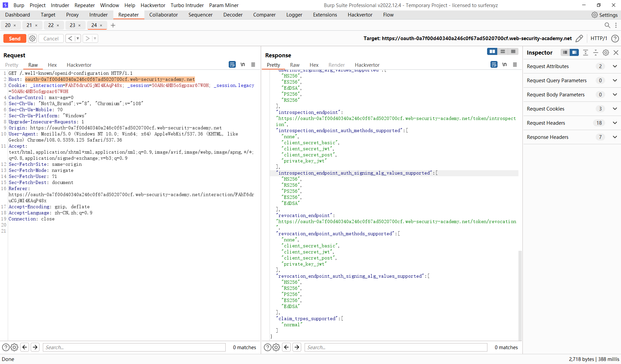This screenshot has height=364, width=621.
Task: Expand the Request Headers section
Action: click(615, 123)
